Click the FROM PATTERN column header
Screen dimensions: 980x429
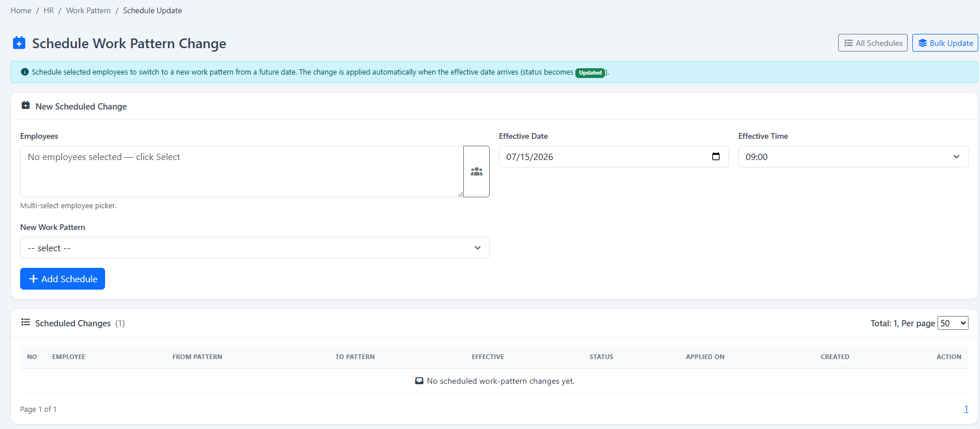click(197, 357)
